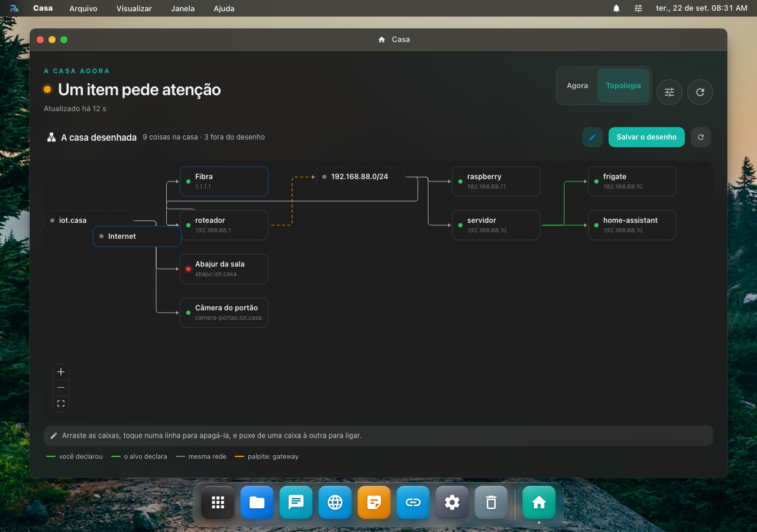This screenshot has height=532, width=757.
Task: Open the trash in the dock
Action: pos(491,502)
